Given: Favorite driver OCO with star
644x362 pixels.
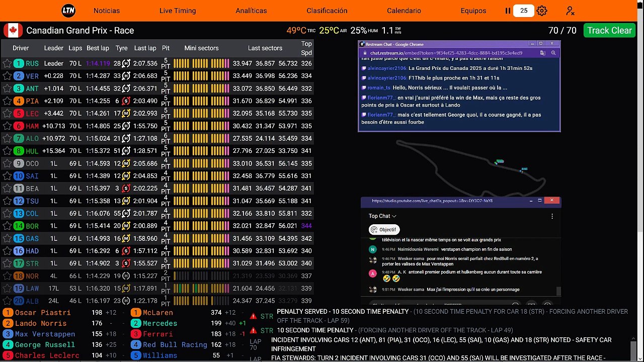Looking at the screenshot, I should 7,163.
